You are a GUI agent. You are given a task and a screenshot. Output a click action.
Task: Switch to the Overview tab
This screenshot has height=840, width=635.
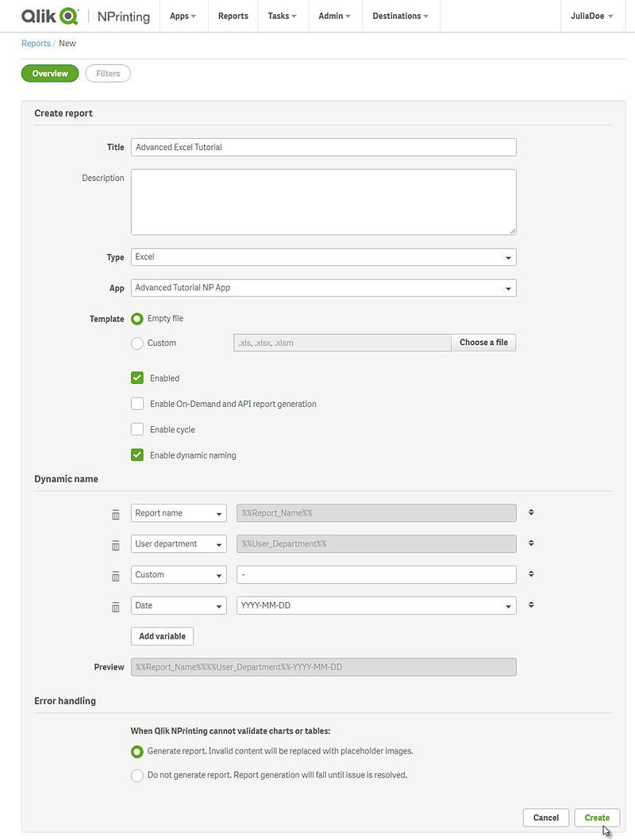click(x=49, y=73)
